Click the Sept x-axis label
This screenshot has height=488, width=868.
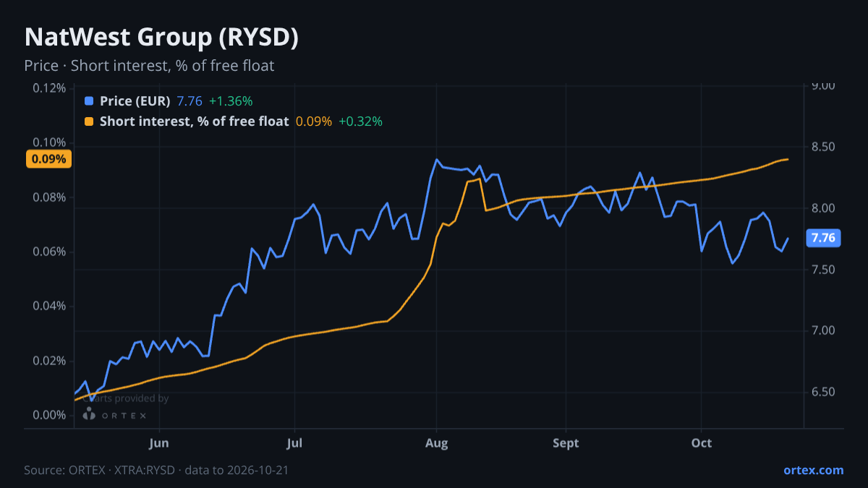566,443
